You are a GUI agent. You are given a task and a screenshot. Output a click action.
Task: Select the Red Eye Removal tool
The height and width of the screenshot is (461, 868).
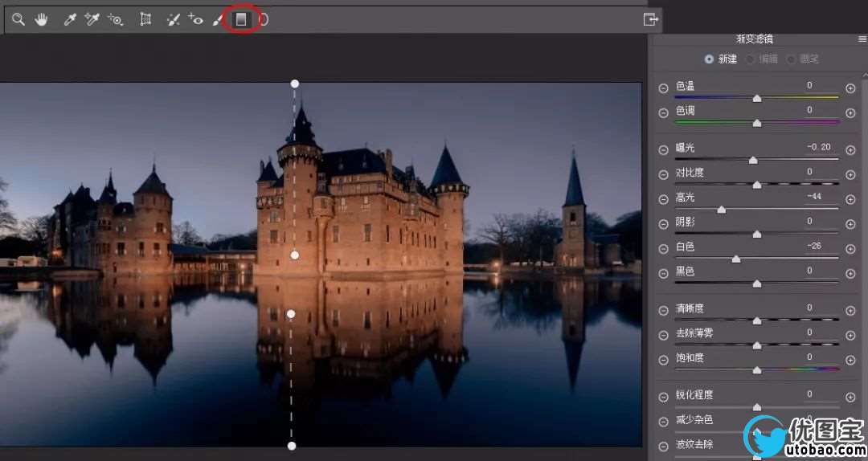tap(195, 20)
